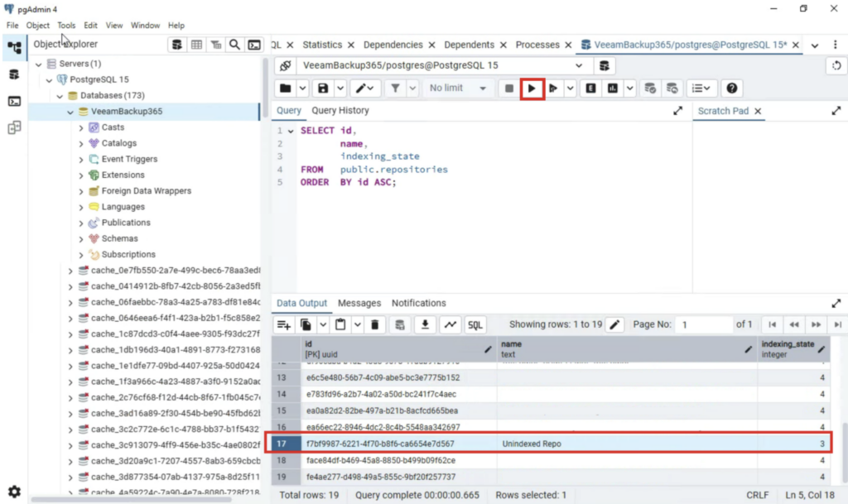Expand the Casts node
The width and height of the screenshot is (848, 504).
pyautogui.click(x=81, y=127)
